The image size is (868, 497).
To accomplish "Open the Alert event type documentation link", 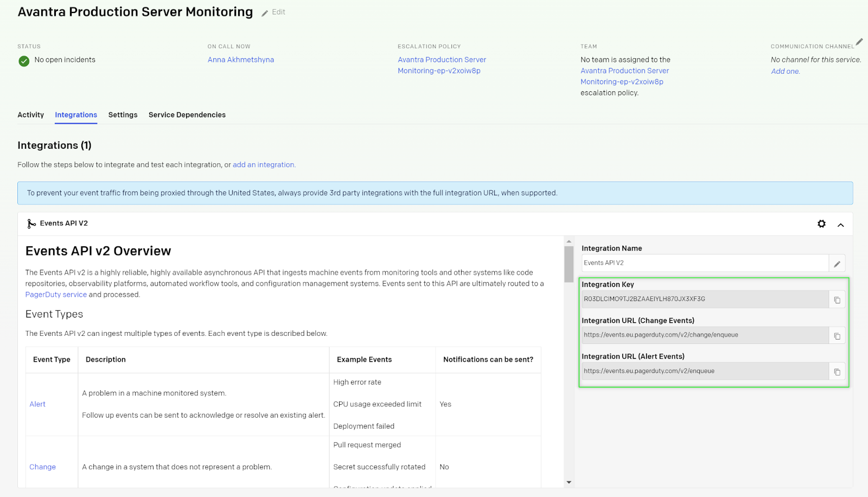I will click(37, 404).
